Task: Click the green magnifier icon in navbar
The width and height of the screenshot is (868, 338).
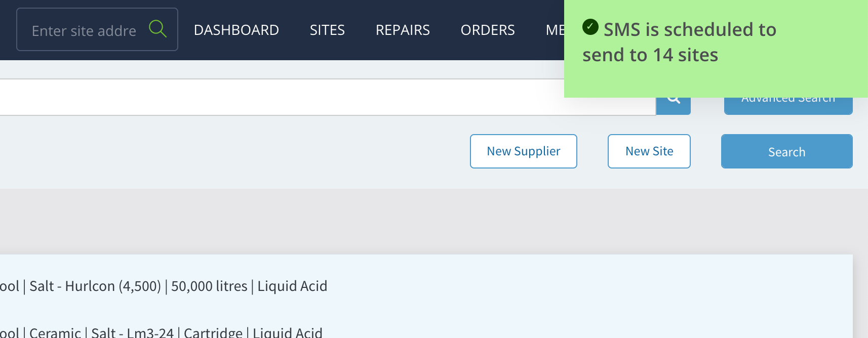Action: (157, 29)
